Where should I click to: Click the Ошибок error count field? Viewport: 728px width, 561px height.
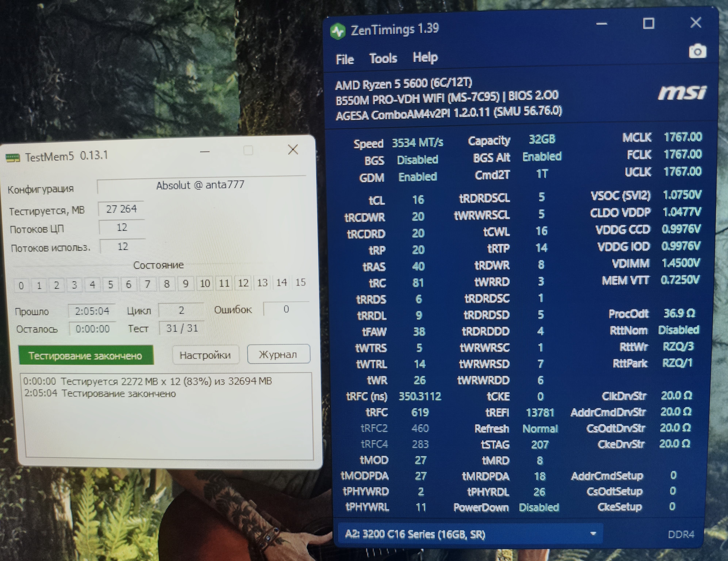[286, 309]
